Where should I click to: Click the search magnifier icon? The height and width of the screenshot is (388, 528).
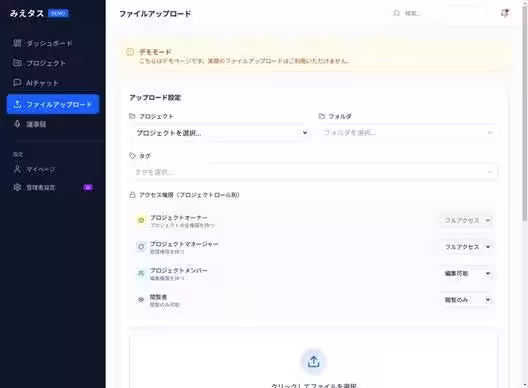pyautogui.click(x=397, y=13)
